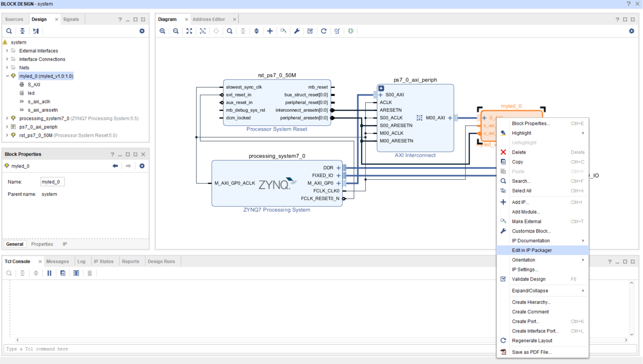This screenshot has width=643, height=364.
Task: Click the Zoom In icon in Diagram toolbar
Action: [x=163, y=31]
